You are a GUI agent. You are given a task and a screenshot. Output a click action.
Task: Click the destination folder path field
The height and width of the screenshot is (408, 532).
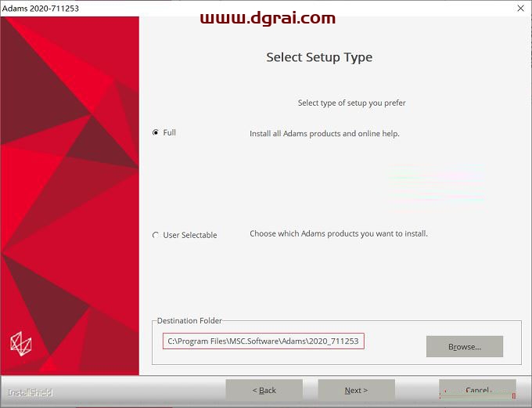(x=264, y=341)
